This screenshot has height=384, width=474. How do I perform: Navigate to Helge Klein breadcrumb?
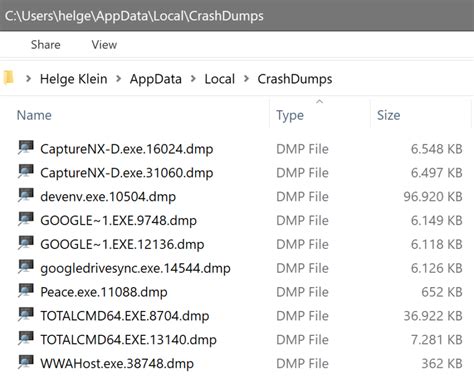pyautogui.click(x=74, y=79)
